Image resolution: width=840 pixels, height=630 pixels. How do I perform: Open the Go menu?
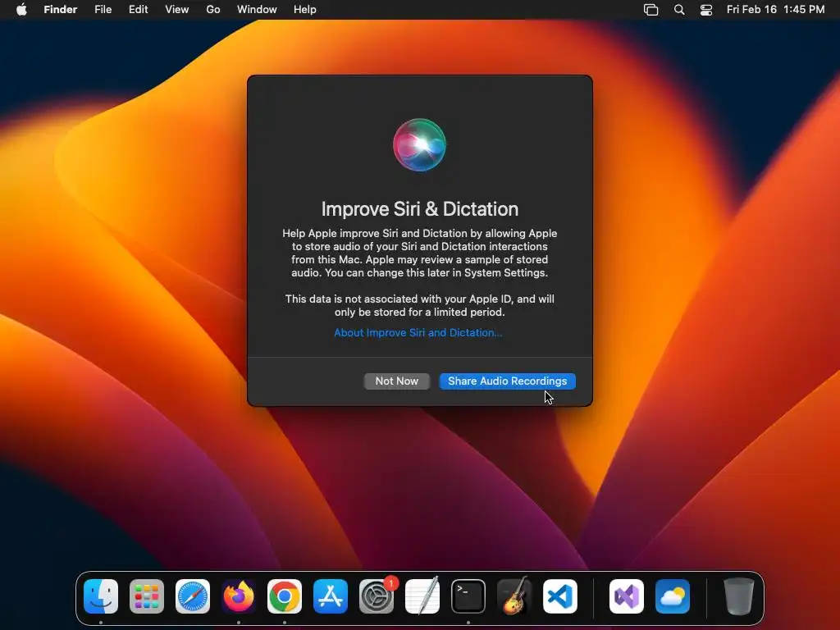(x=212, y=10)
